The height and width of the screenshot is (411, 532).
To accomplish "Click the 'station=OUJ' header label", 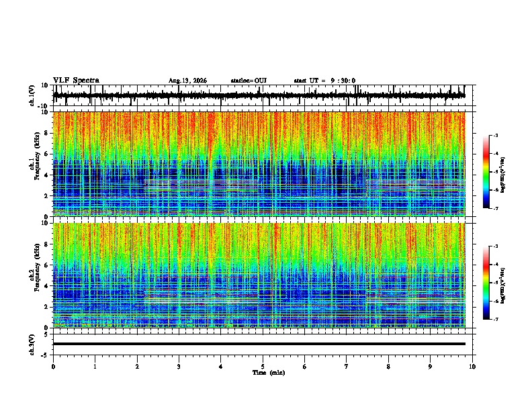I will pyautogui.click(x=249, y=81).
